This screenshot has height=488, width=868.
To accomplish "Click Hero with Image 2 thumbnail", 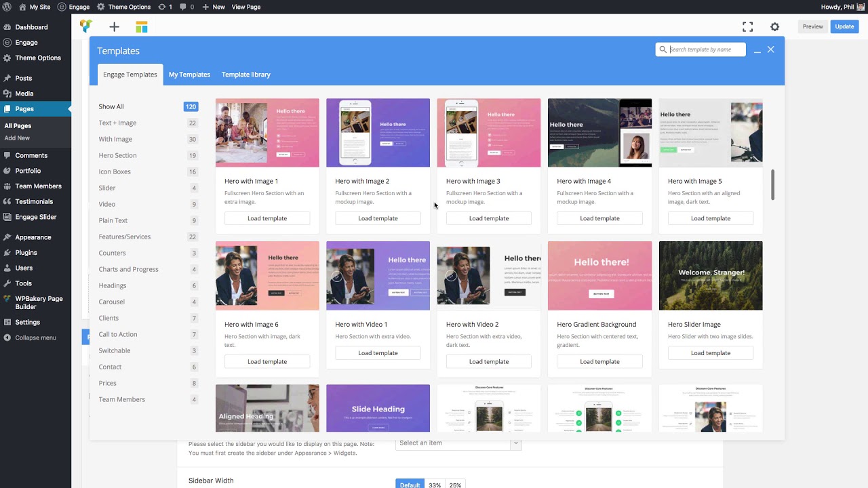I will [378, 133].
